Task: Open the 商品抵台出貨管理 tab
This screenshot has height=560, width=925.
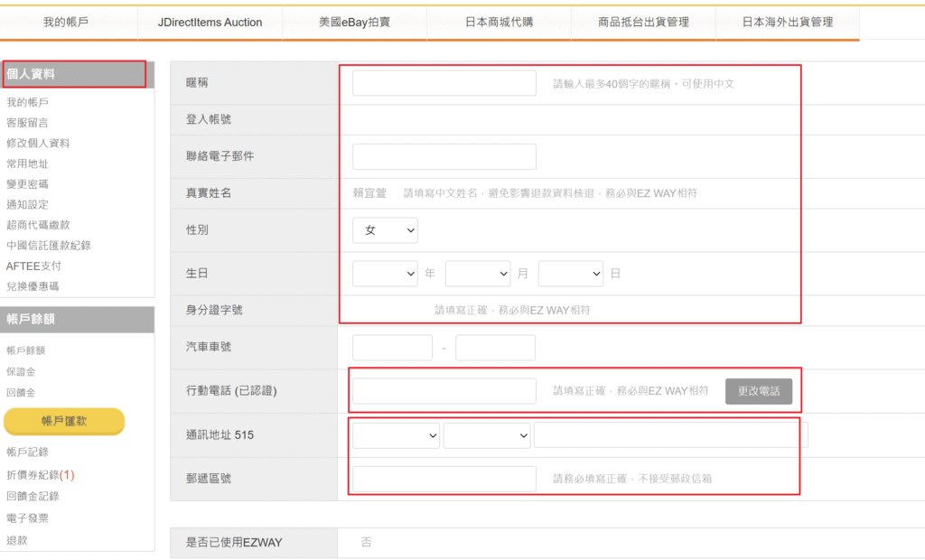Action: 643,22
